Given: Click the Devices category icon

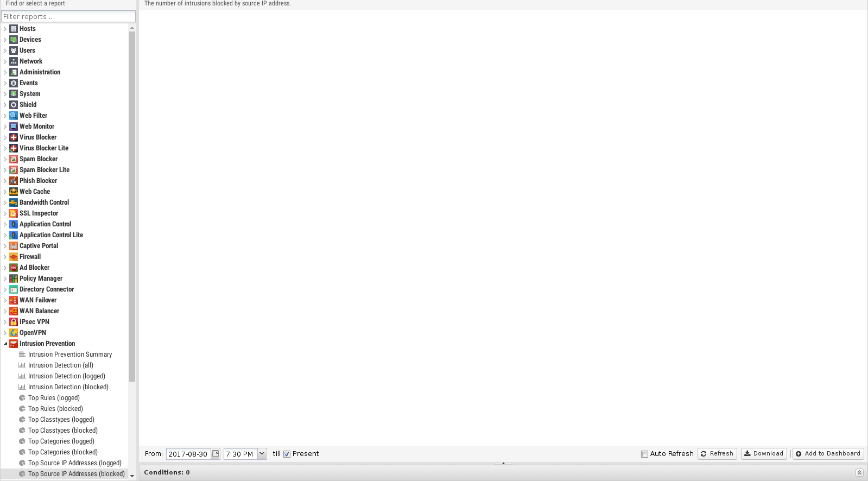Looking at the screenshot, I should pos(14,40).
